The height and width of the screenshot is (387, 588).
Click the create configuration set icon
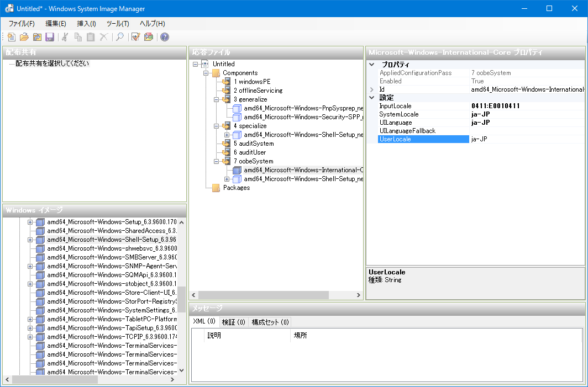click(x=149, y=37)
